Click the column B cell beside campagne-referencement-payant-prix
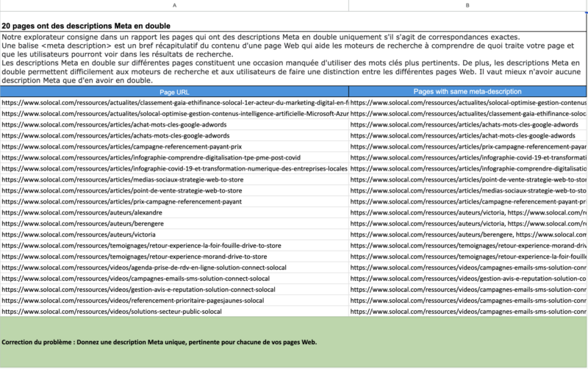Image resolution: width=588 pixels, height=369 pixels. [467, 146]
